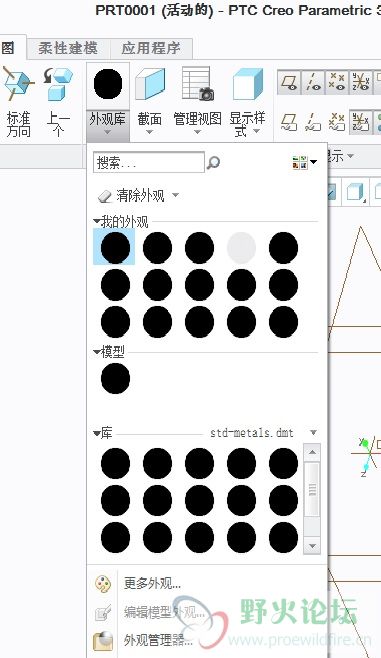Click the box icon in graphics toolbar

pos(355,193)
